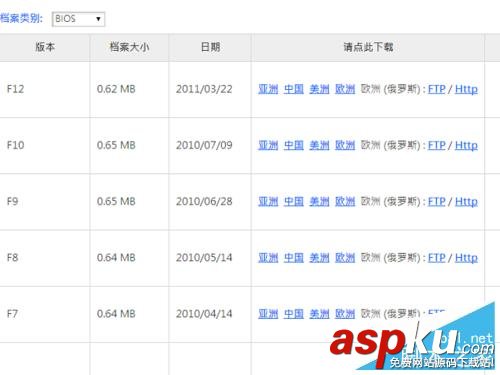
Task: Select the F12 version cell
Action: [45, 89]
